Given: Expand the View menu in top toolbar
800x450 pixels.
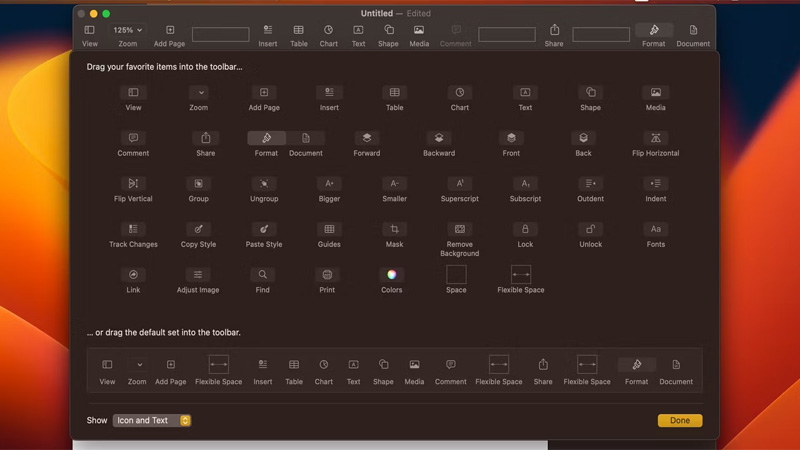Looking at the screenshot, I should [x=90, y=31].
